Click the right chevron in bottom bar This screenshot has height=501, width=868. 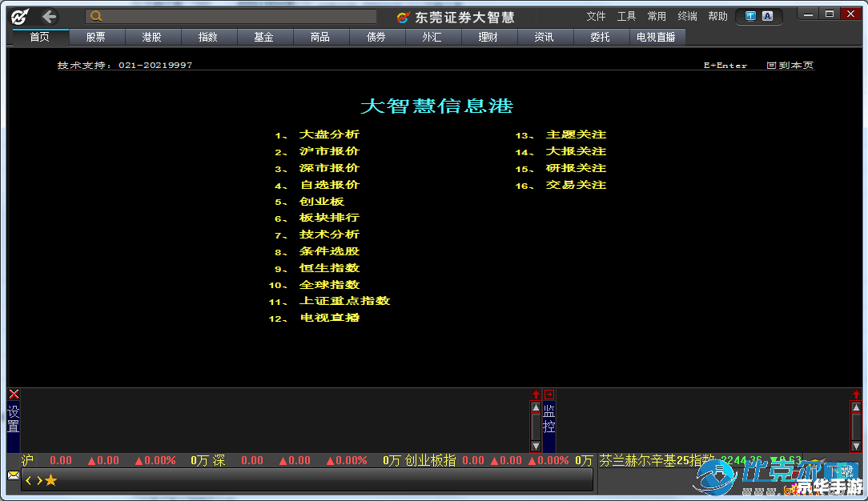(39, 480)
